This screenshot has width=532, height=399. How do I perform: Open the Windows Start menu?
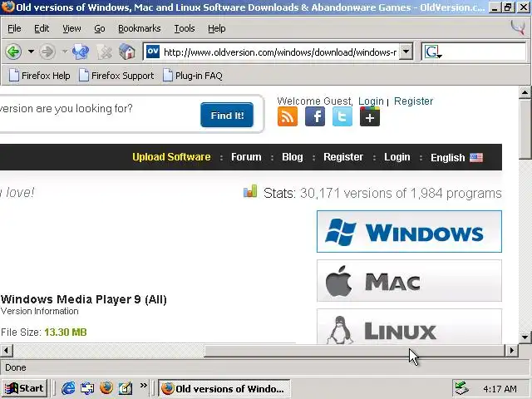(24, 388)
